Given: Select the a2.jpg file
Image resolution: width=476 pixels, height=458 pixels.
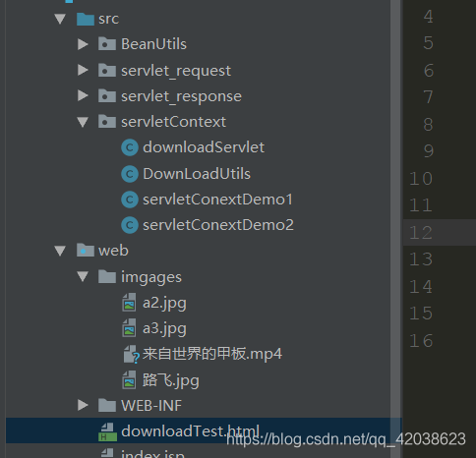Looking at the screenshot, I should [x=164, y=304].
